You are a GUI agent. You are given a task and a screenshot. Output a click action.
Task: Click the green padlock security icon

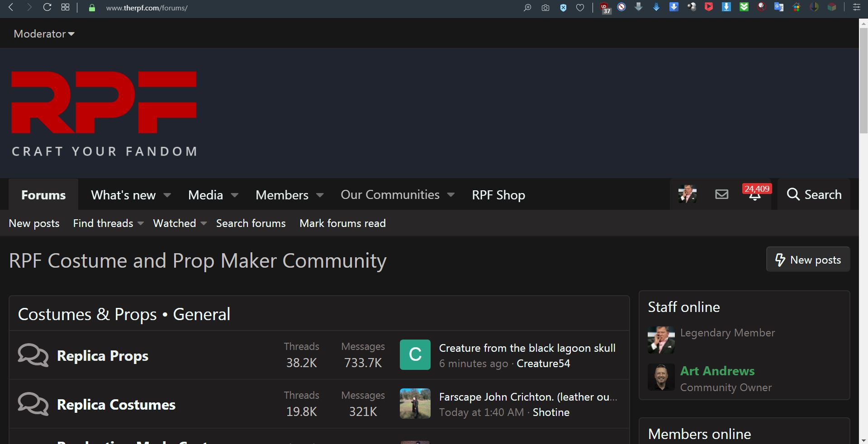92,8
